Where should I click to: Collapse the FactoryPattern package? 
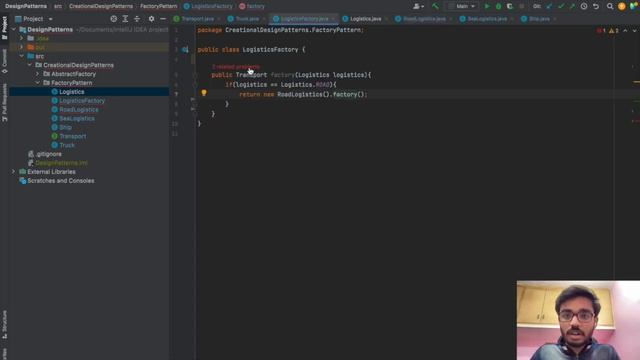pyautogui.click(x=38, y=83)
